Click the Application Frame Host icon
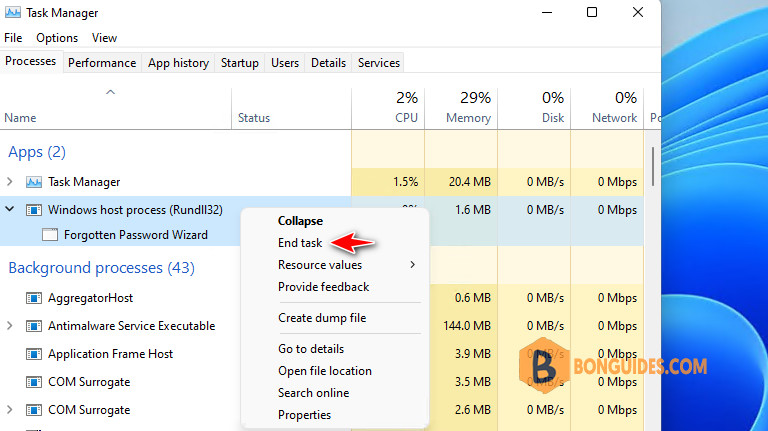This screenshot has width=768, height=431. coord(34,354)
